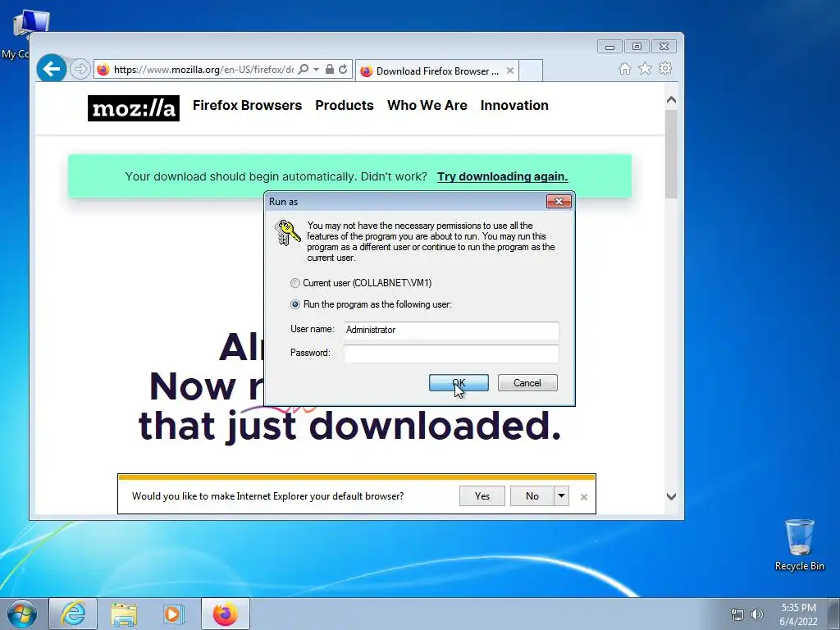Expand the dropdown arrow beside the No button
Viewport: 840px width, 630px height.
(561, 496)
